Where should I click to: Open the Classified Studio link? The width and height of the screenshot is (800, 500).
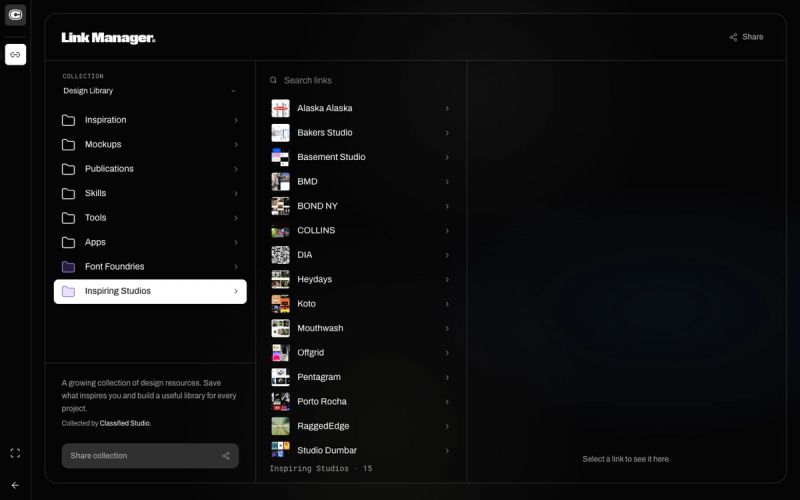coord(125,423)
